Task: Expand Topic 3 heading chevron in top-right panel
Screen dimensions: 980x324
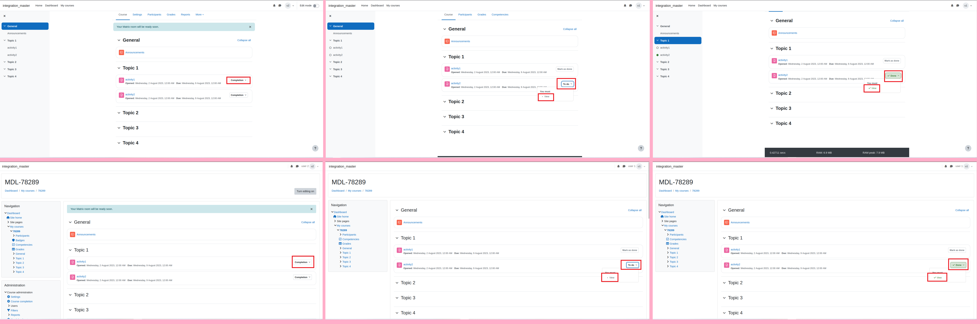Action: click(772, 108)
